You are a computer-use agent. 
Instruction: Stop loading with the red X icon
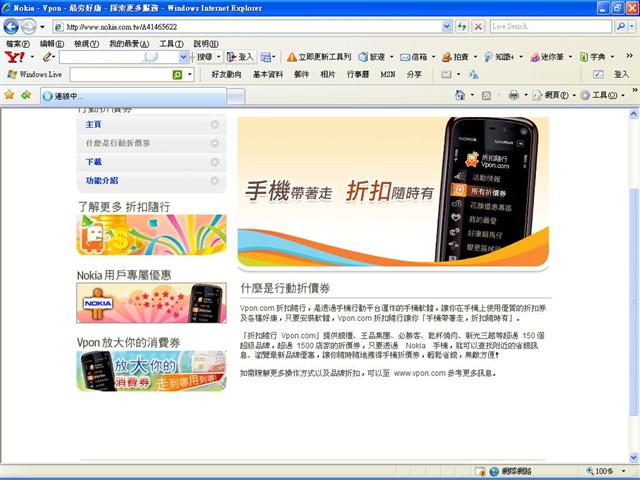(478, 27)
